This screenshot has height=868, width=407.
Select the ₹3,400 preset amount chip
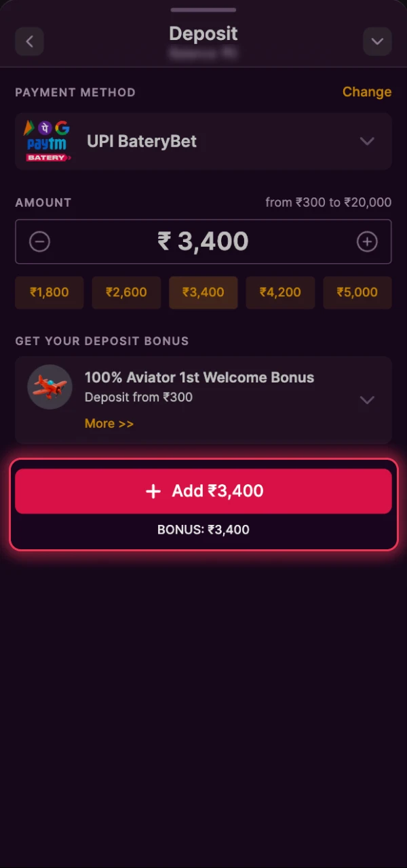203,292
